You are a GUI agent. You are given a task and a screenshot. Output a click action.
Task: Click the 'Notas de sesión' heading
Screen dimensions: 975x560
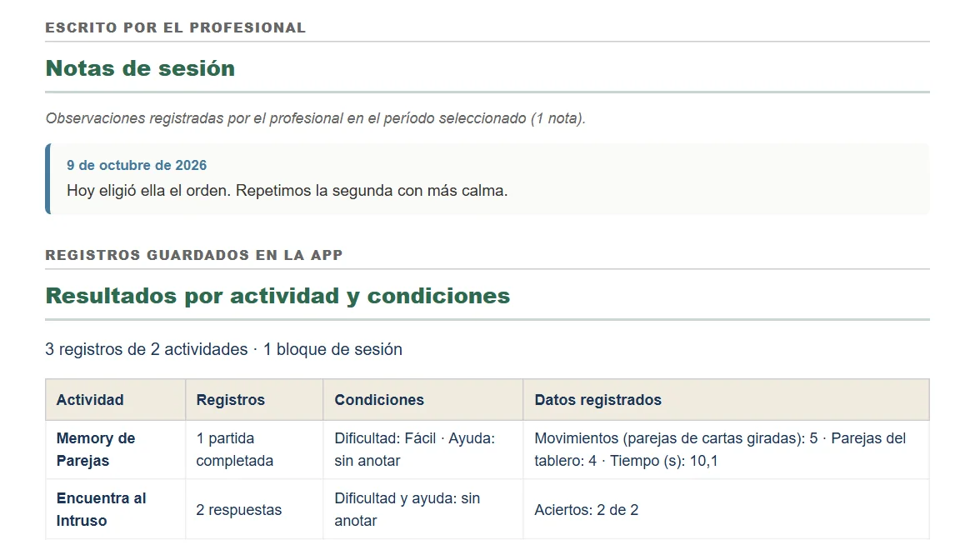tap(141, 68)
